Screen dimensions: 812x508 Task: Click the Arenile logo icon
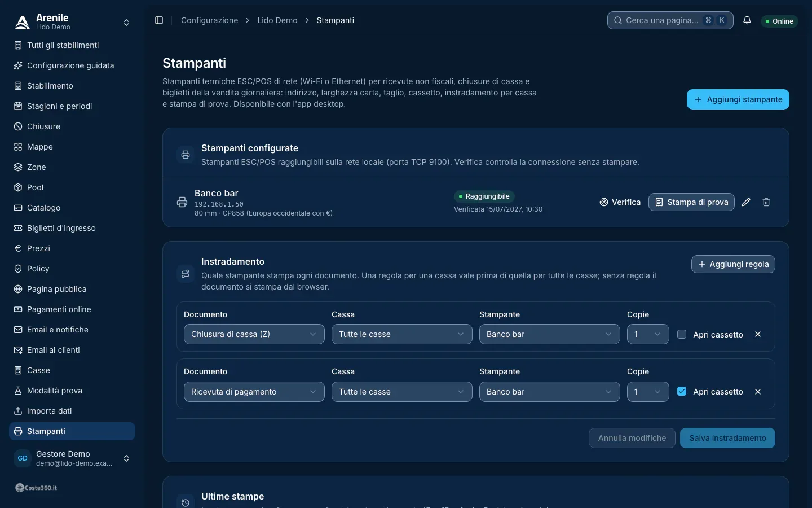[x=22, y=22]
